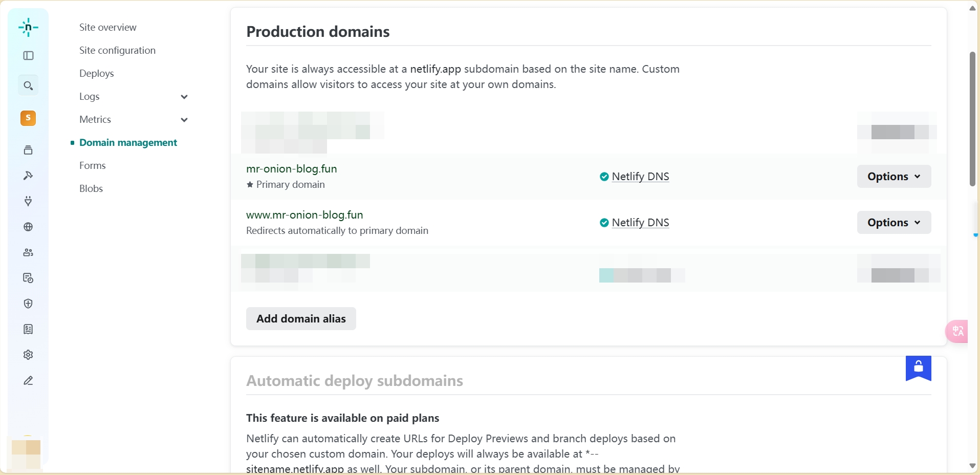Open the security shield icon
980x475 pixels.
point(28,304)
